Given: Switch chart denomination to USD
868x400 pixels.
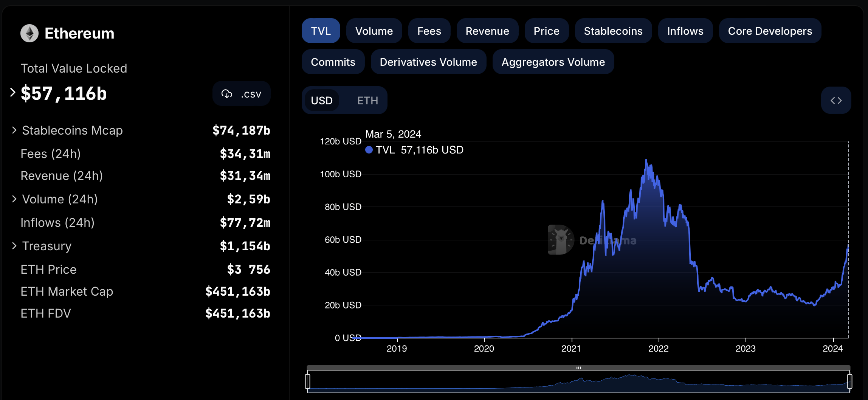Looking at the screenshot, I should pos(322,101).
